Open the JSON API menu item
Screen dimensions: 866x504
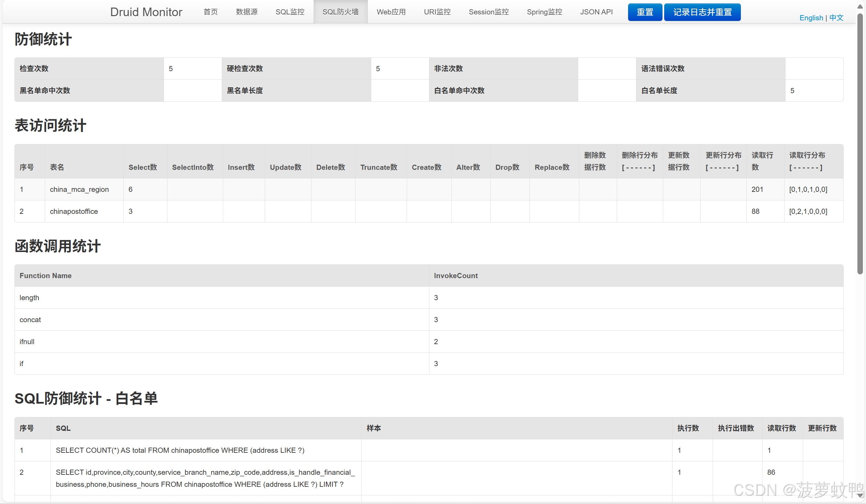coord(596,12)
